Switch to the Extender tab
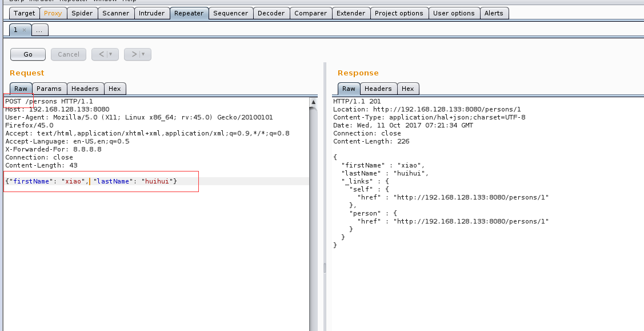The image size is (644, 331). tap(350, 13)
